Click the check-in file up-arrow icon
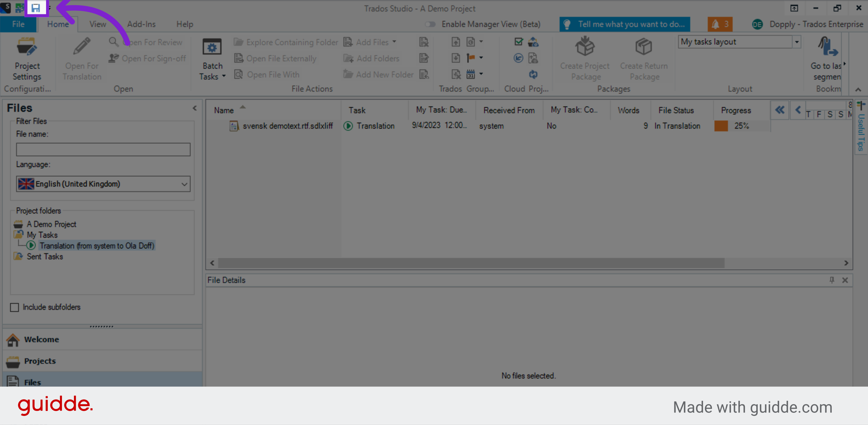 (x=456, y=42)
